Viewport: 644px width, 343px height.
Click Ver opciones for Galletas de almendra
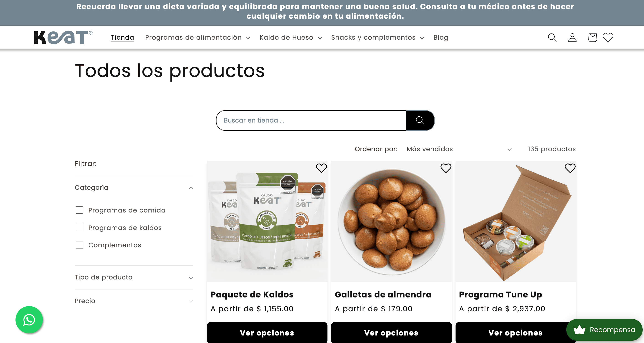(x=391, y=333)
